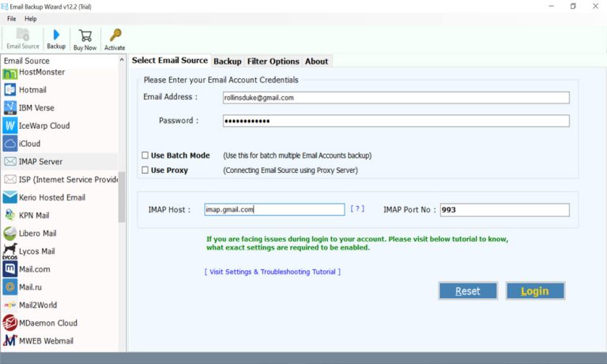Click the IMAP Host help [?] link
The image size is (607, 364).
(x=357, y=208)
